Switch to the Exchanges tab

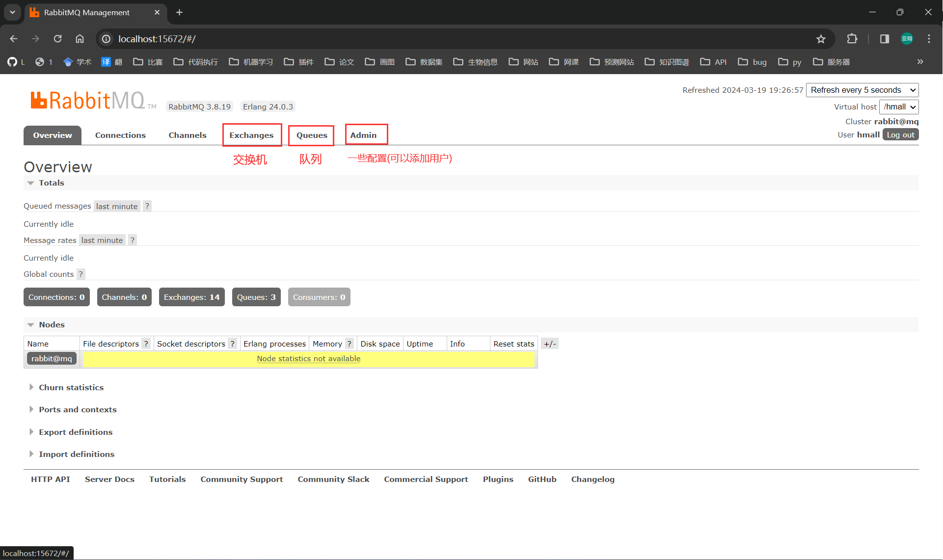point(251,135)
